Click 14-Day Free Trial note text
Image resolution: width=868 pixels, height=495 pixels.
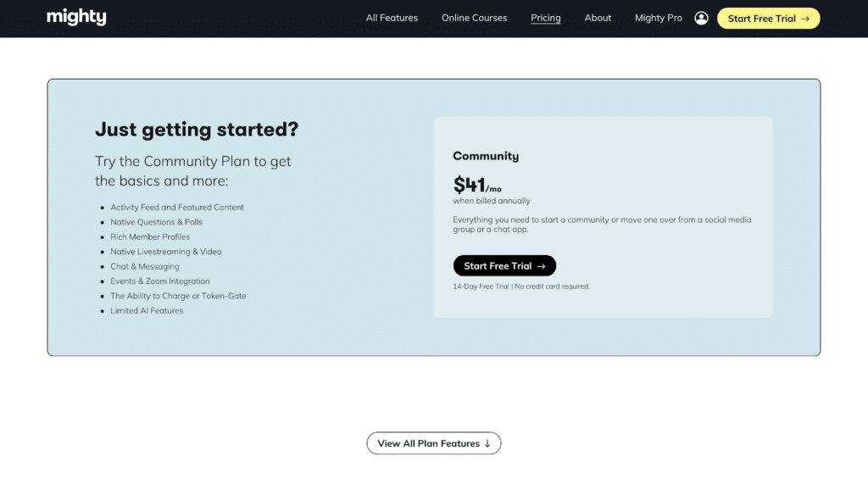pyautogui.click(x=521, y=286)
